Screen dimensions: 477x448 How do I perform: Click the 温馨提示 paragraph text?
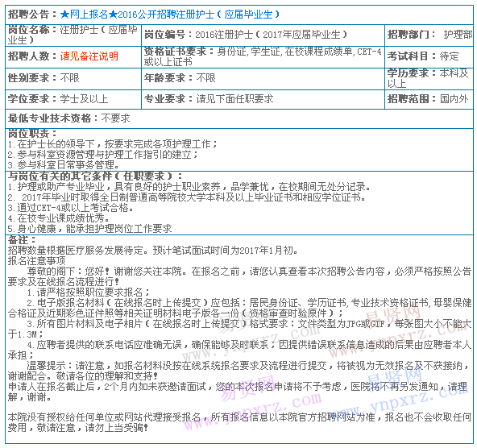tap(239, 371)
